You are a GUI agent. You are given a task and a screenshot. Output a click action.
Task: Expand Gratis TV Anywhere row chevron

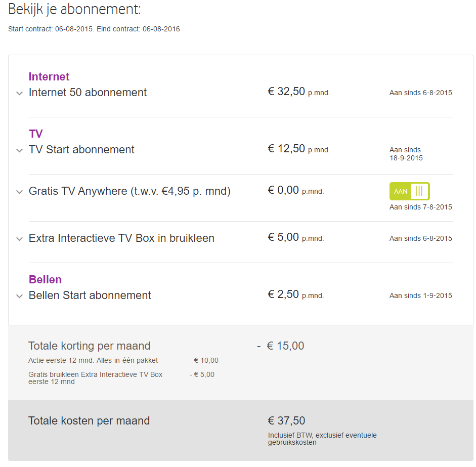20,192
